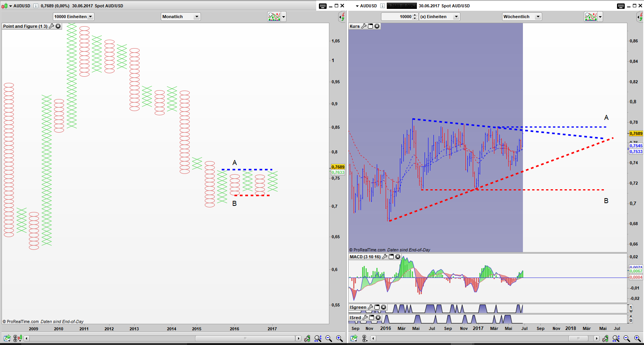Open ISred indicator wrench settings
644x345 pixels.
(x=365, y=318)
